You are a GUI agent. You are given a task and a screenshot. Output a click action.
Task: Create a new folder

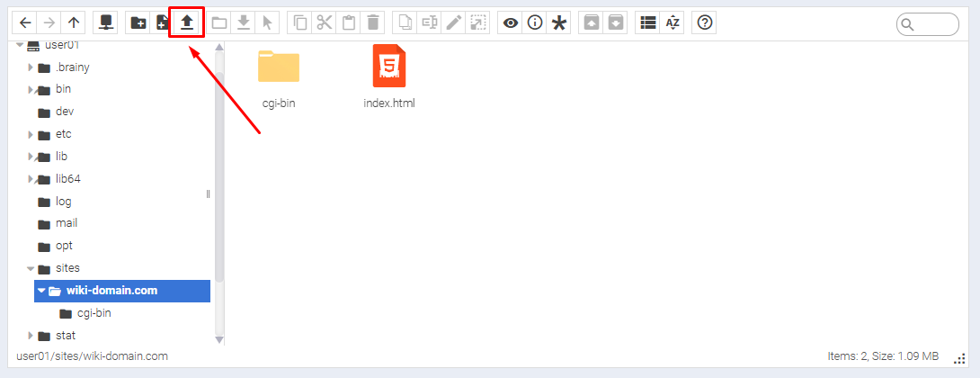click(x=138, y=23)
